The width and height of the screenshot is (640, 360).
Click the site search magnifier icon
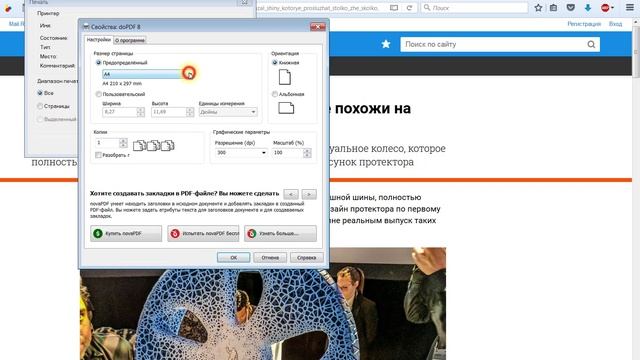pos(591,44)
